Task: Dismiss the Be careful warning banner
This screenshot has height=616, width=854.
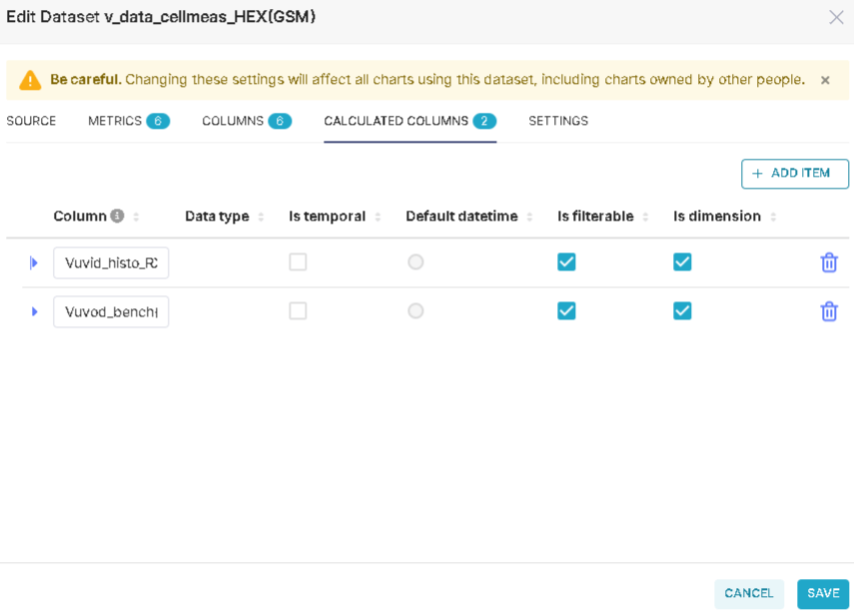Action: [825, 80]
